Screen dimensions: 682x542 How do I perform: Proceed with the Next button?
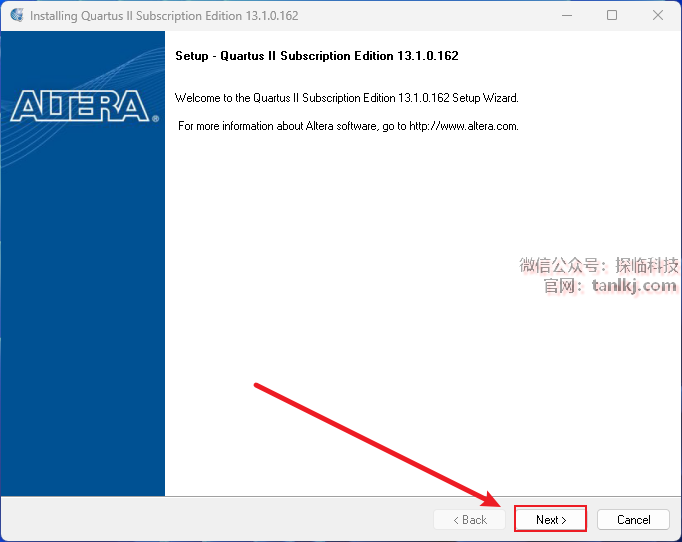coord(550,519)
